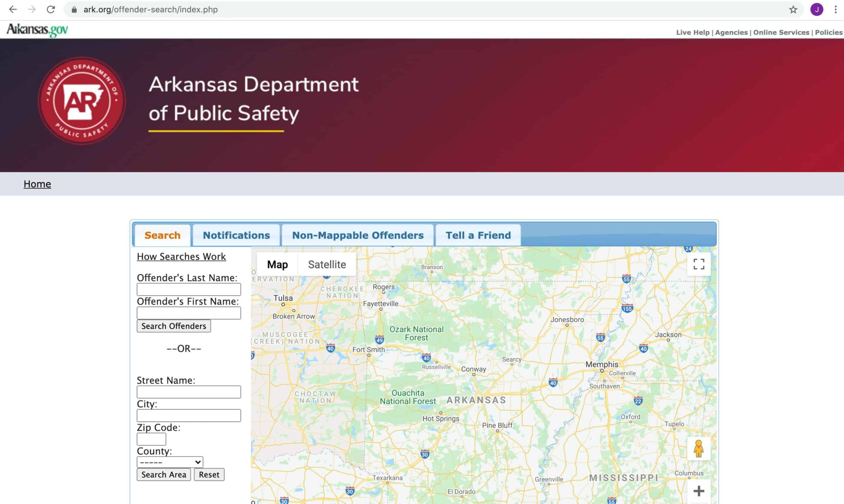Expand the County dropdown

tap(170, 462)
